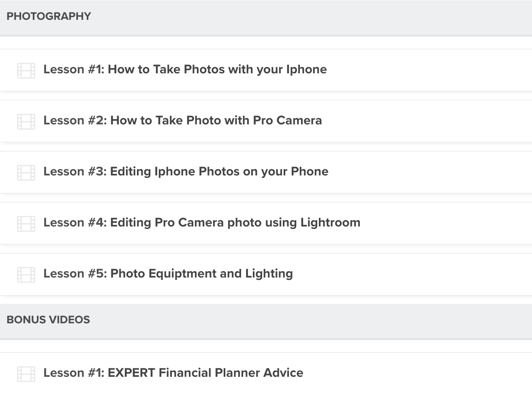Screen dimensions: 532x393
Task: Click the film icon for Iphone photos lesson
Action: [x=26, y=70]
